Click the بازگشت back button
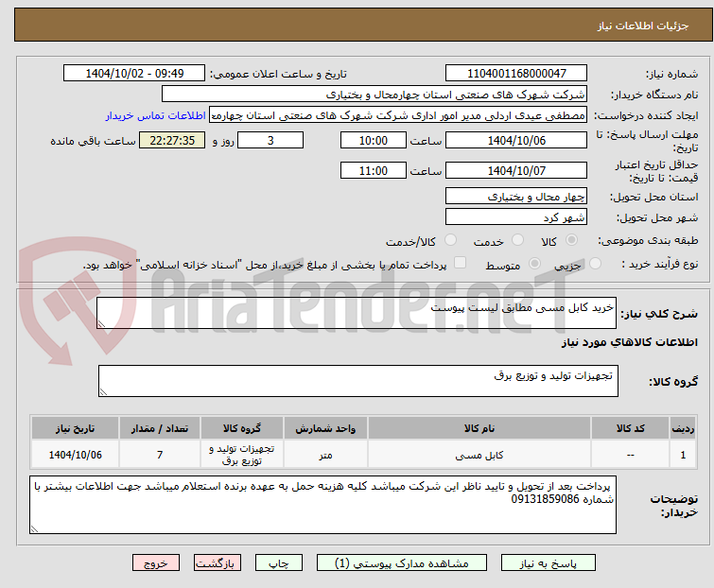The width and height of the screenshot is (714, 588). pyautogui.click(x=218, y=563)
